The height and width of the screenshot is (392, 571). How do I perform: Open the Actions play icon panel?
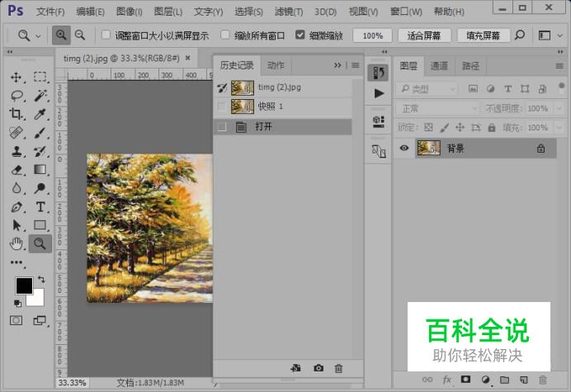379,93
